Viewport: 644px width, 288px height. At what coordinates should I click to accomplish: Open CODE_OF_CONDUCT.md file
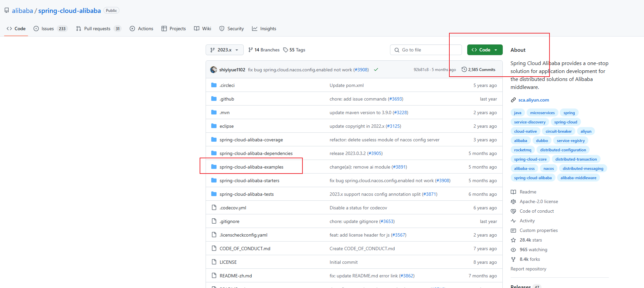coord(245,249)
